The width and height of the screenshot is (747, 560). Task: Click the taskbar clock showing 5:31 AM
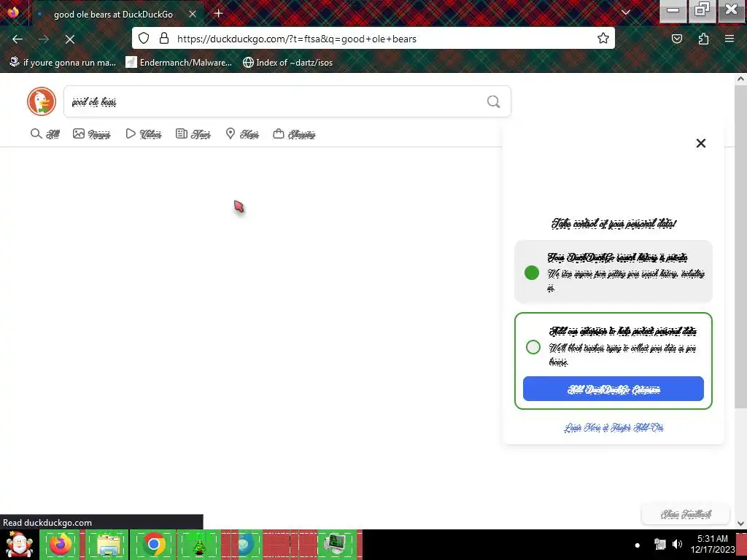point(712,544)
